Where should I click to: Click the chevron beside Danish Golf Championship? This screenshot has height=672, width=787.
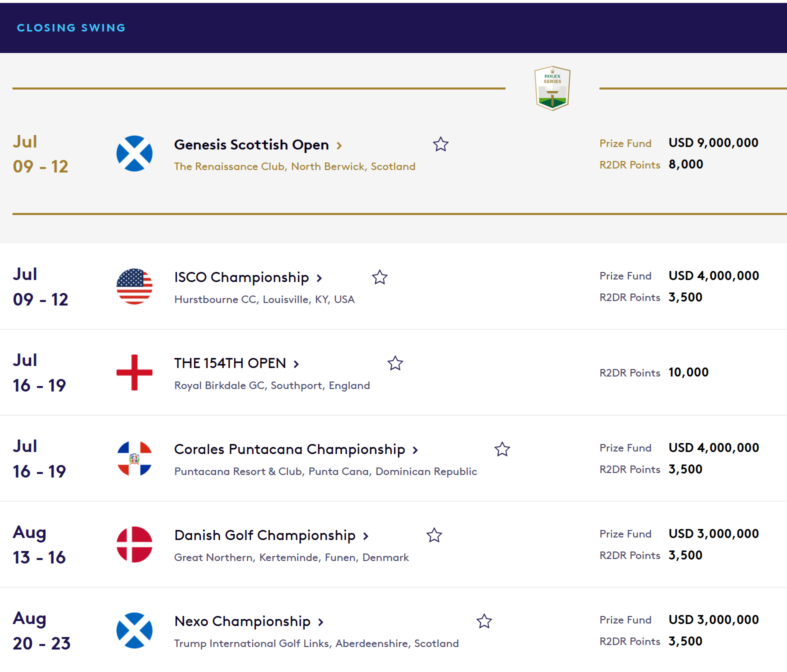[x=366, y=536]
